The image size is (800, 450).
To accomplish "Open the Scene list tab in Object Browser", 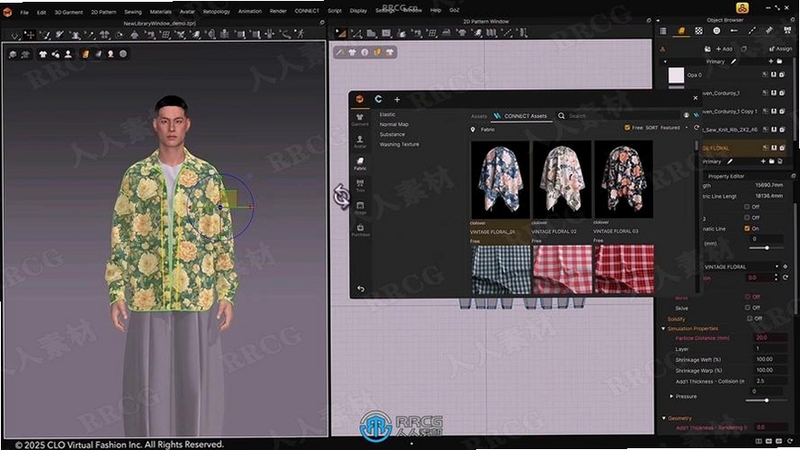I will (x=663, y=31).
